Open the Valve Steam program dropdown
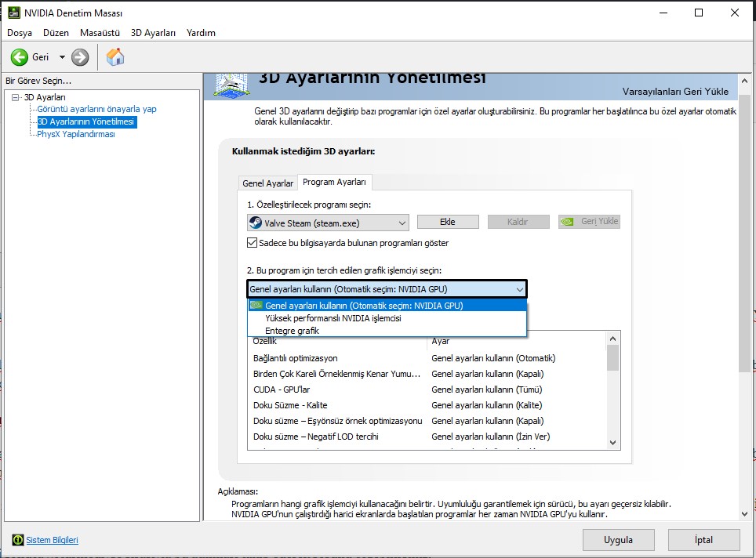756x558 pixels. (x=402, y=223)
